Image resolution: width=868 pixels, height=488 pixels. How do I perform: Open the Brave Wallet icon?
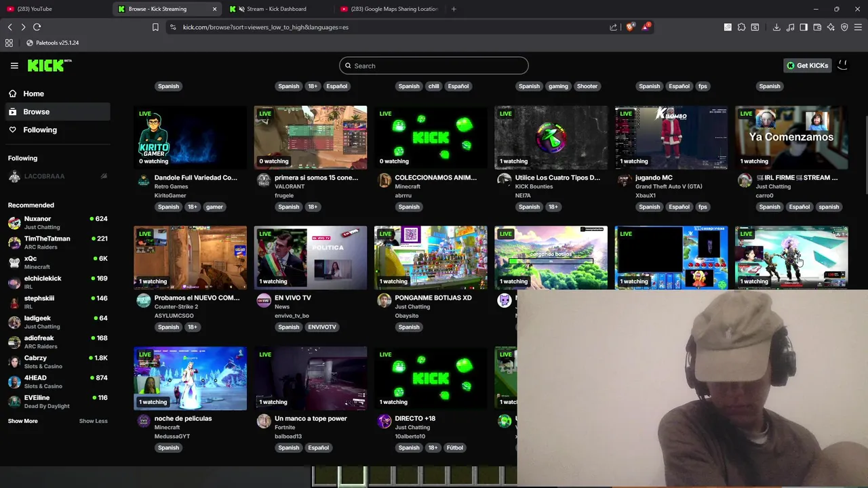coord(817,27)
